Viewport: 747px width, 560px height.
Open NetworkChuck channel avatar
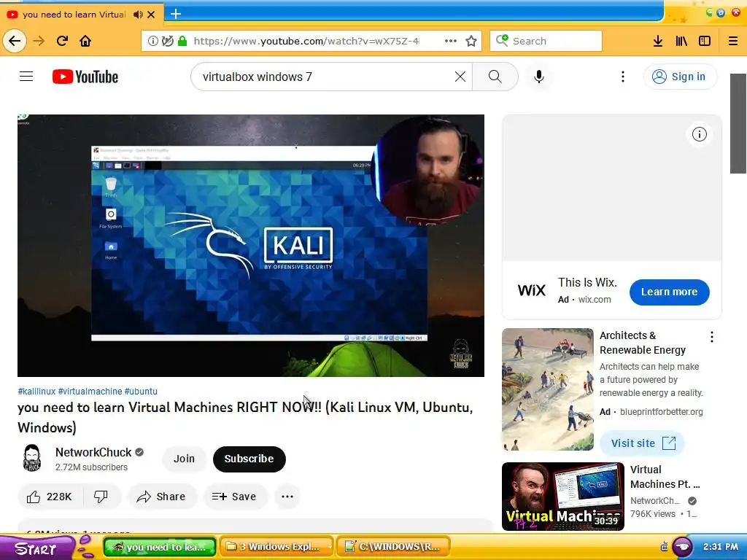pyautogui.click(x=32, y=458)
